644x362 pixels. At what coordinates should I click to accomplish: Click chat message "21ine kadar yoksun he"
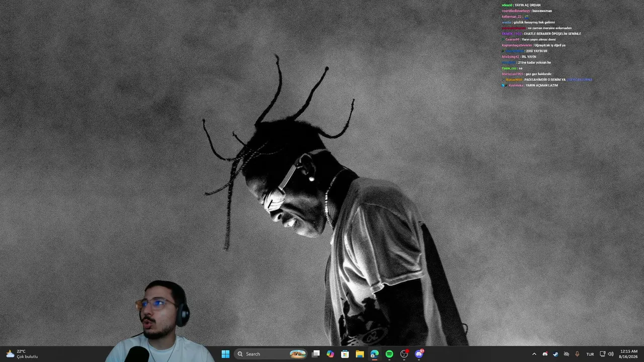coord(533,62)
